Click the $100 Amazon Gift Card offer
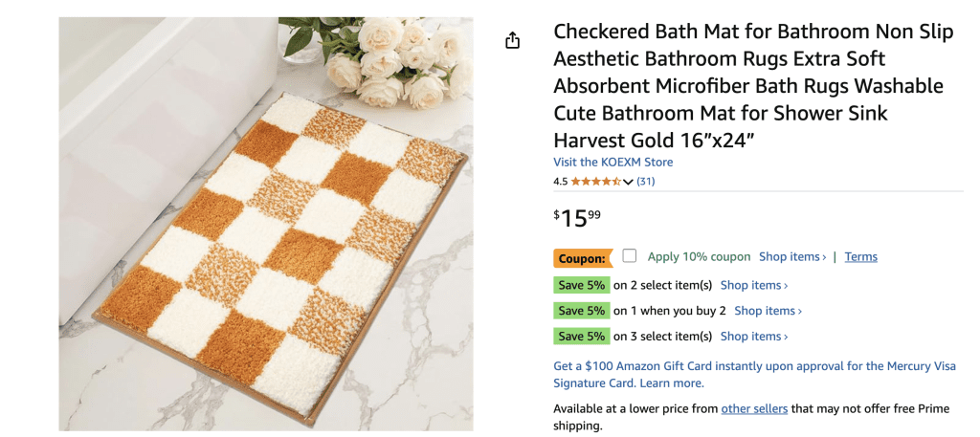Viewport: 980px width, 437px height. pyautogui.click(x=754, y=375)
